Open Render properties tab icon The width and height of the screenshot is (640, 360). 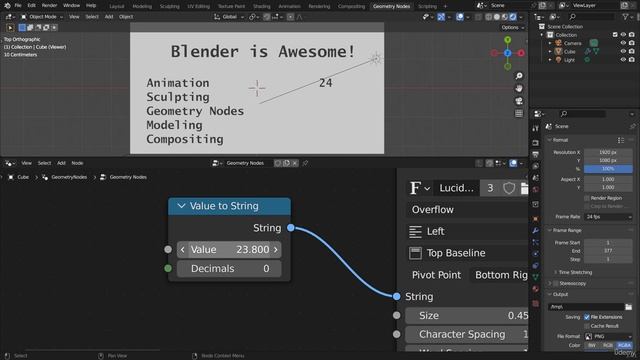(536, 143)
